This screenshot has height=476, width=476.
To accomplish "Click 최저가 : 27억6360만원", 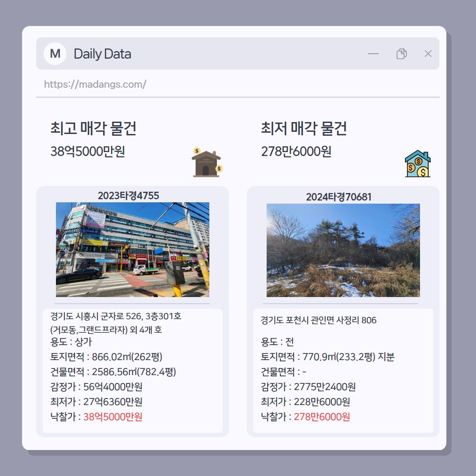I will (97, 402).
